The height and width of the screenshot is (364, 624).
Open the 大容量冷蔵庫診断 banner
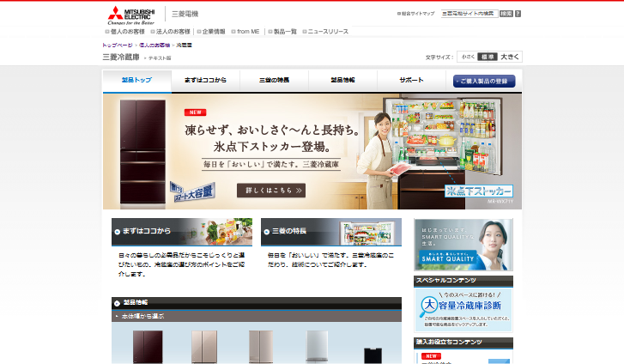tap(463, 310)
